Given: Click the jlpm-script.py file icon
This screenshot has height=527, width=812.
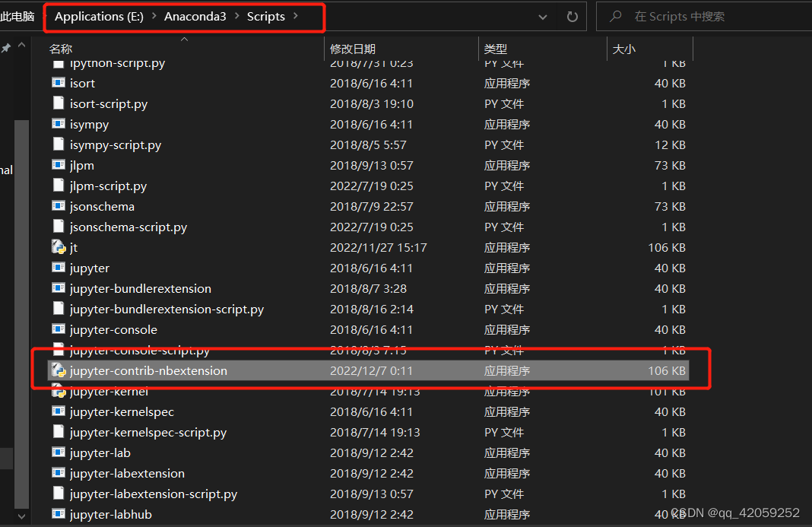Looking at the screenshot, I should (59, 186).
